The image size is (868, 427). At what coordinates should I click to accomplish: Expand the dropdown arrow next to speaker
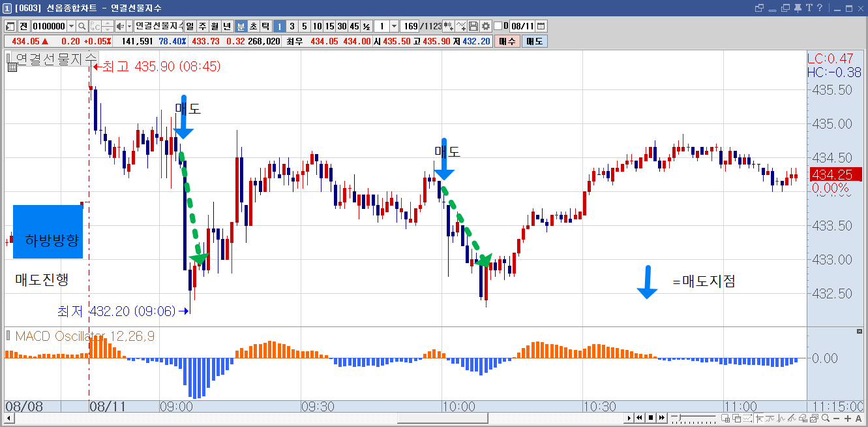(128, 26)
